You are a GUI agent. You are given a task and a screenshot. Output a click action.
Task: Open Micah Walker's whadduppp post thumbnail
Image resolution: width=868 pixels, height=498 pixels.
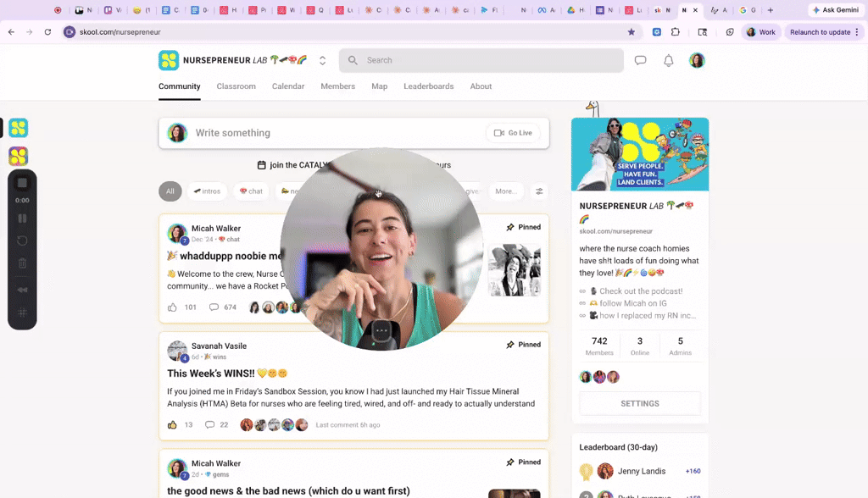click(514, 270)
